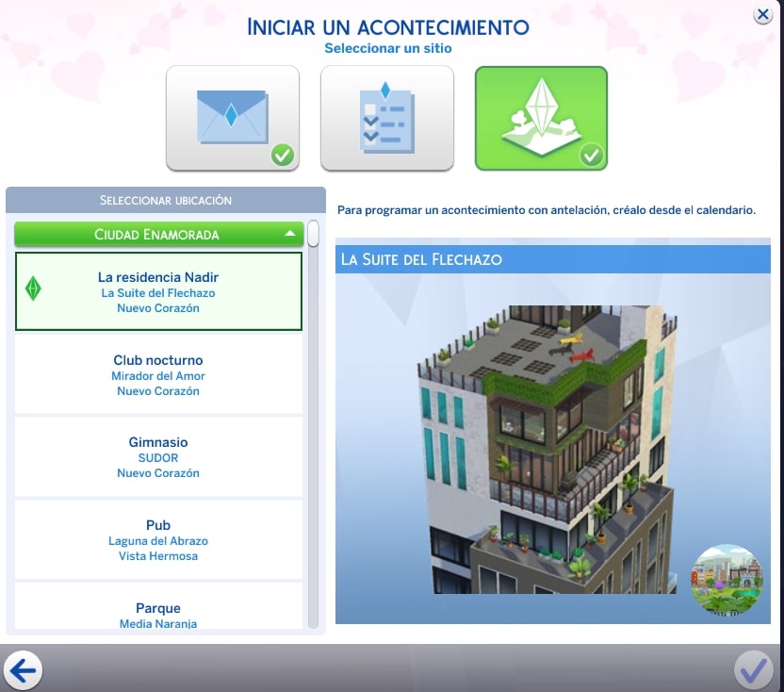The image size is (784, 692).
Task: Open the event checklist step
Action: (x=387, y=118)
